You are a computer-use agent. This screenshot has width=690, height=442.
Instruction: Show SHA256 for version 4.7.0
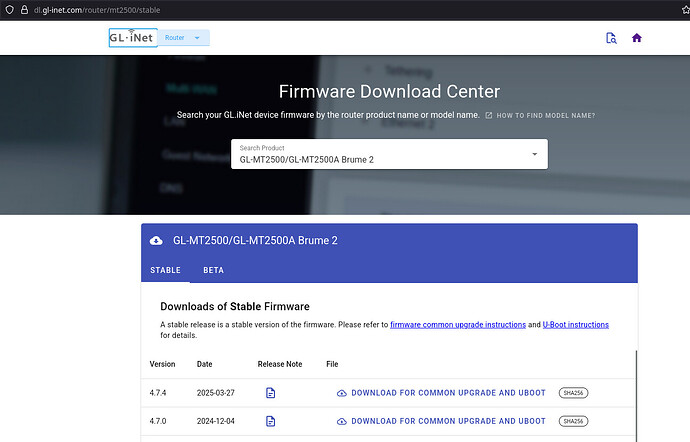pos(573,421)
